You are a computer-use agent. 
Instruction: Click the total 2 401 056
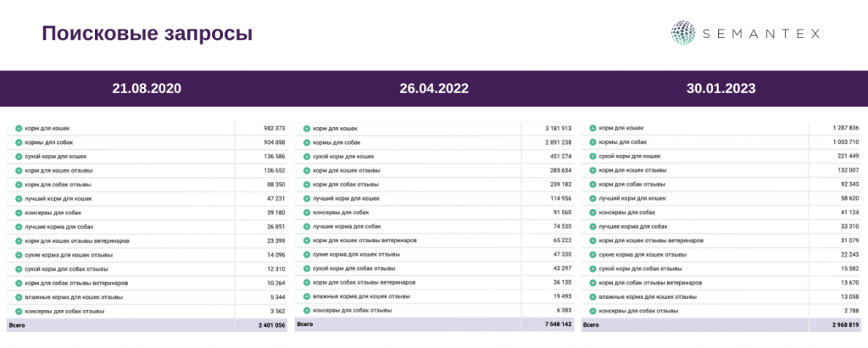pyautogui.click(x=272, y=325)
